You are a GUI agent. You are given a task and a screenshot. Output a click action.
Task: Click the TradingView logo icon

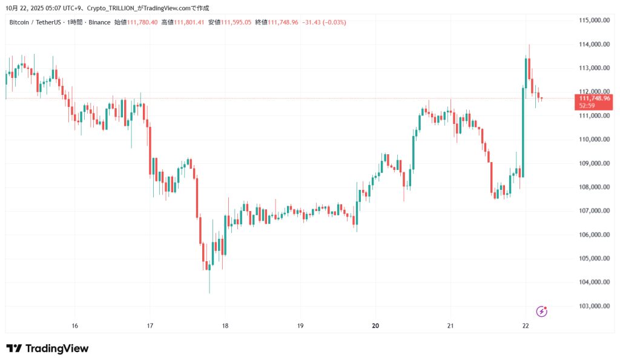tap(14, 348)
